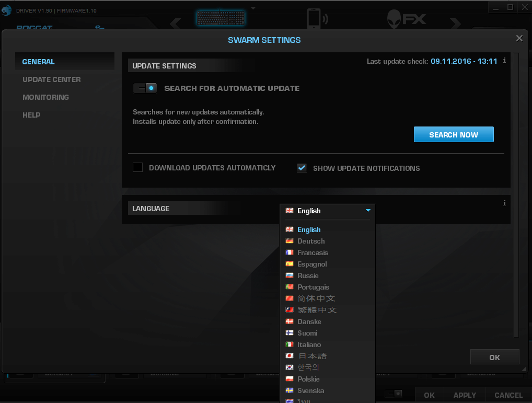This screenshot has height=403, width=532.
Task: Show info icon in the Language section
Action: coord(504,203)
